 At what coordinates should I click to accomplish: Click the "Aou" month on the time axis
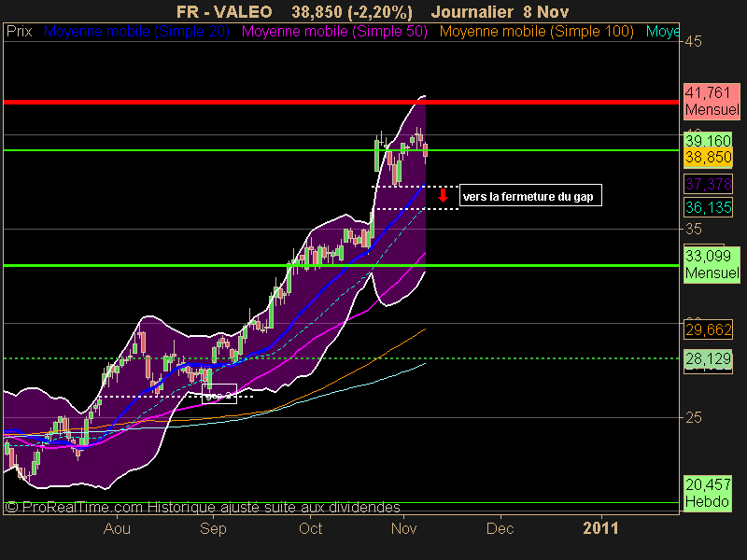[117, 528]
